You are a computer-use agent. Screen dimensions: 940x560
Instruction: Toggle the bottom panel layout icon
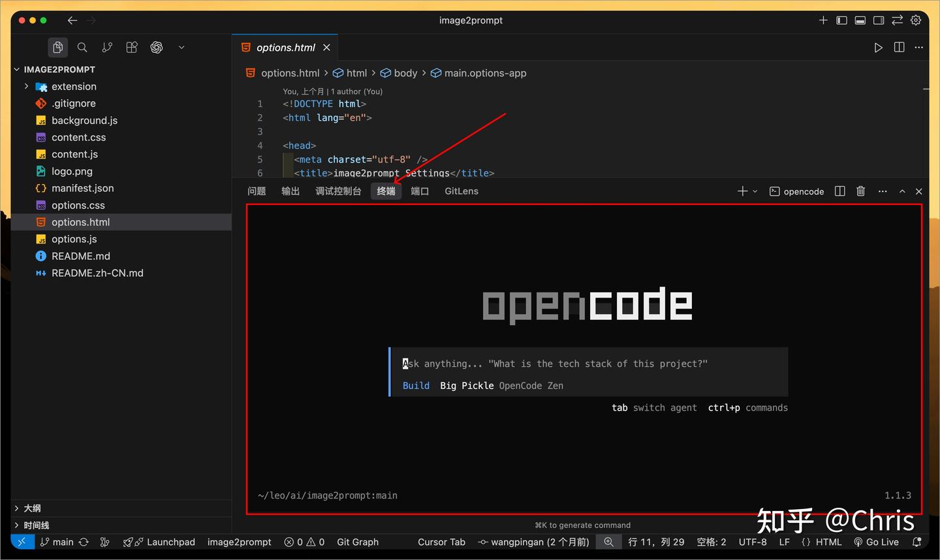(x=860, y=20)
